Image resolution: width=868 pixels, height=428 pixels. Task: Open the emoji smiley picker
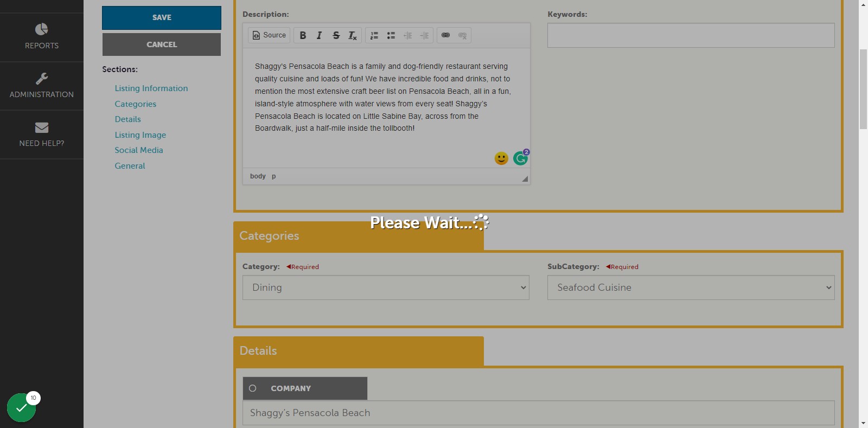click(501, 158)
